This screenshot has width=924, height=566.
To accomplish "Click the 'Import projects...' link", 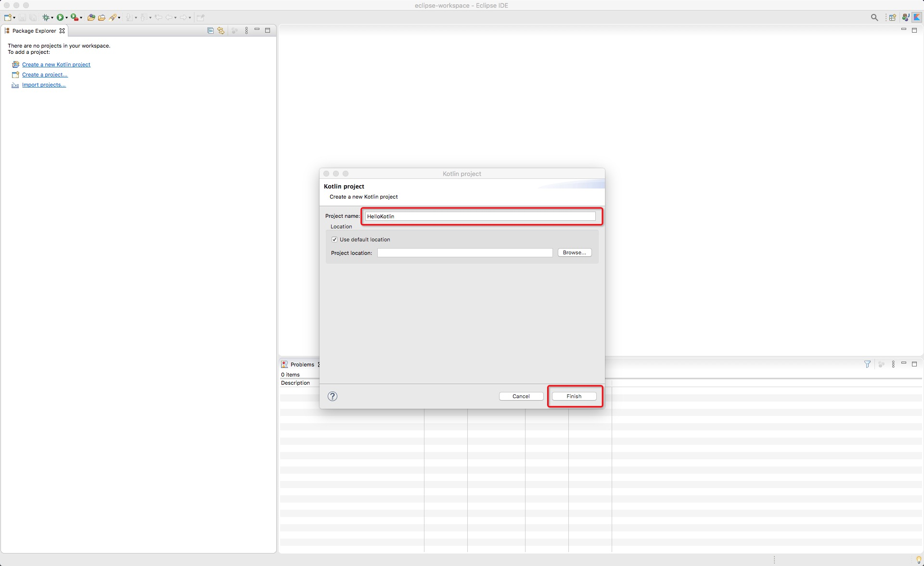I will (44, 85).
